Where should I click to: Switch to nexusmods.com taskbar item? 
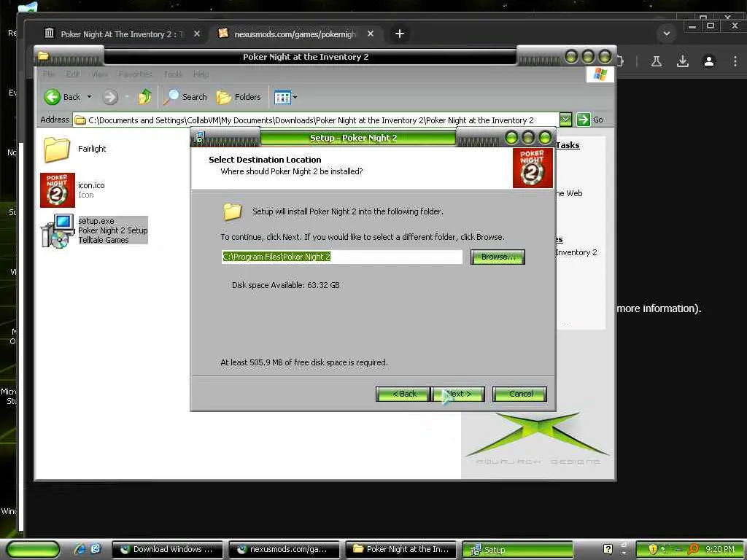click(x=285, y=550)
